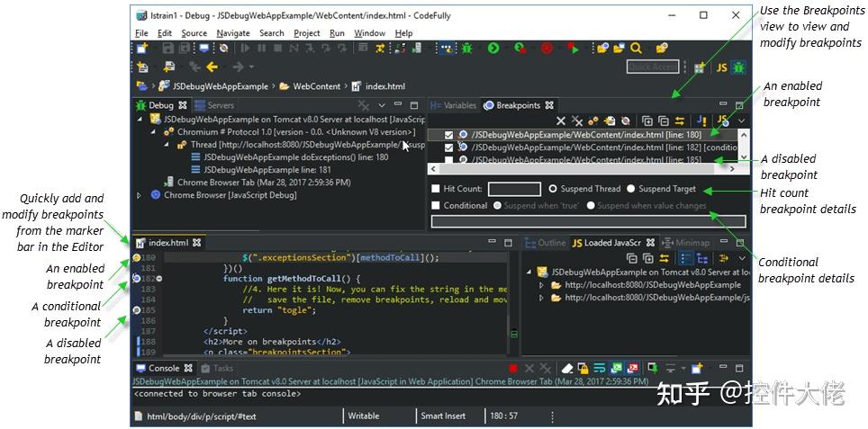This screenshot has width=868, height=429.
Task: Click the Open Perspective icon beside Quick Access
Action: (x=700, y=67)
